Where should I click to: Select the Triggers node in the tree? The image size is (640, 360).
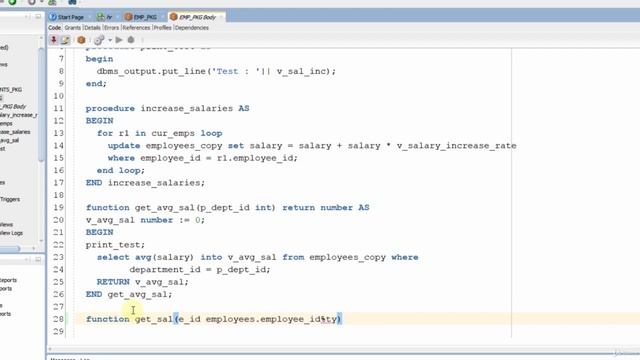tap(10, 199)
